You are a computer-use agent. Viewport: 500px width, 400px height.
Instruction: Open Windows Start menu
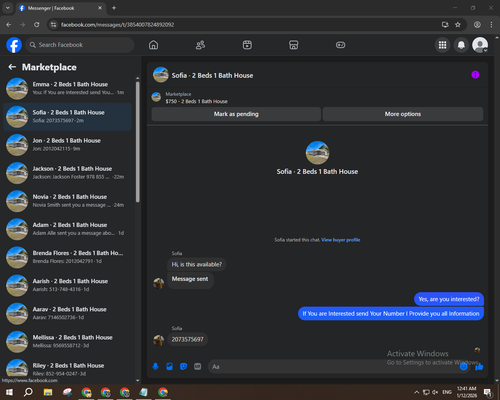coord(9,392)
